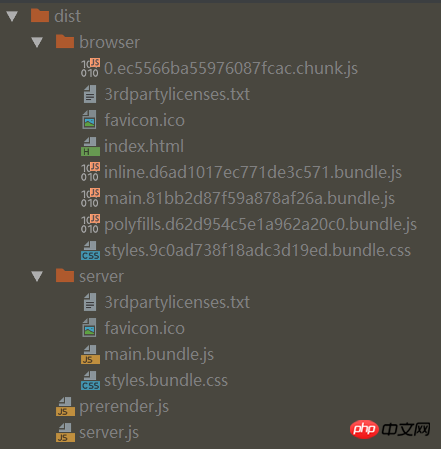441x449 pixels.
Task: Click the dist folder icon
Action: 40,16
